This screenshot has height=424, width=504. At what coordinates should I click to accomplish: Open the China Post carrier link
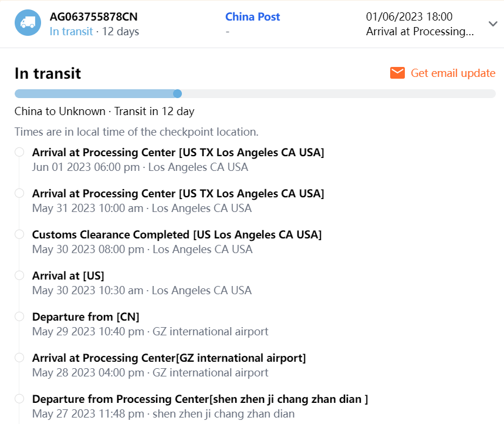tap(252, 17)
